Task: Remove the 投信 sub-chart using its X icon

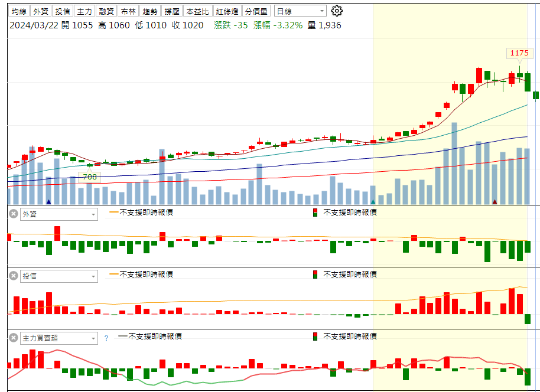Action: [x=13, y=276]
